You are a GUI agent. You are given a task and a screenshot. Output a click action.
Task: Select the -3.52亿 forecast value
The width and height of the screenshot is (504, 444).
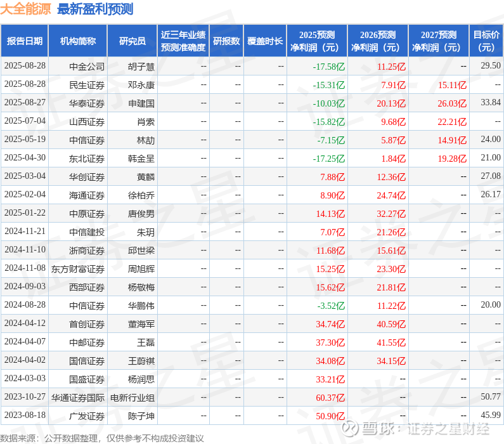tap(331, 306)
